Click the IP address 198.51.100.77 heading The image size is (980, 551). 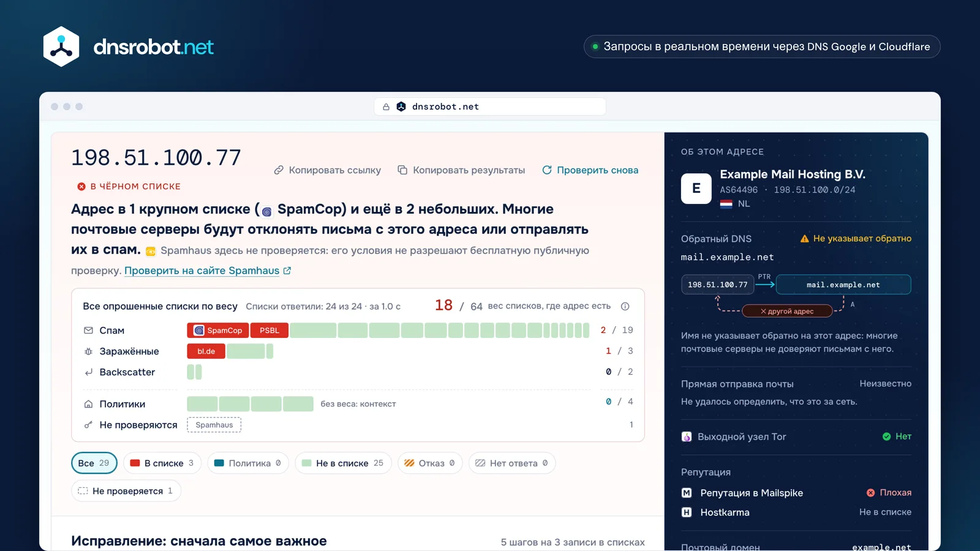click(156, 158)
